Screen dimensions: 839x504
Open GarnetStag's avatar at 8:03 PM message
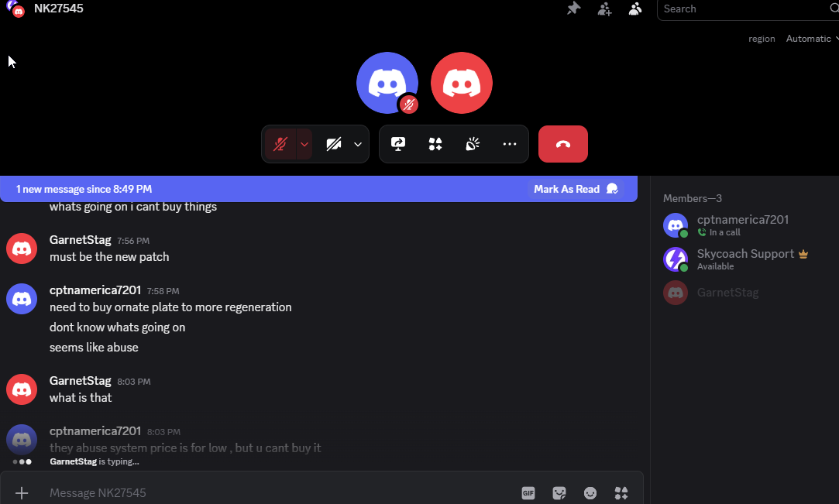22,389
